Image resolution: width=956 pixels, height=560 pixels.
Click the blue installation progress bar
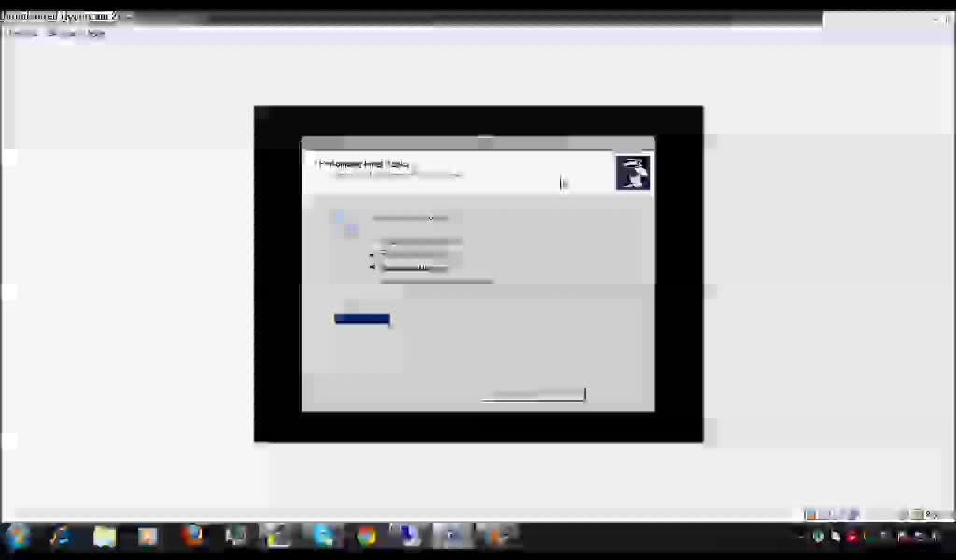[x=361, y=318]
